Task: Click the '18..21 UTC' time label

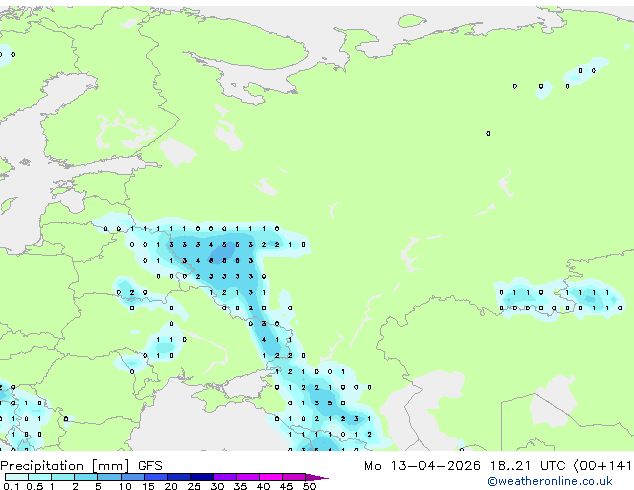Action: 528,466
